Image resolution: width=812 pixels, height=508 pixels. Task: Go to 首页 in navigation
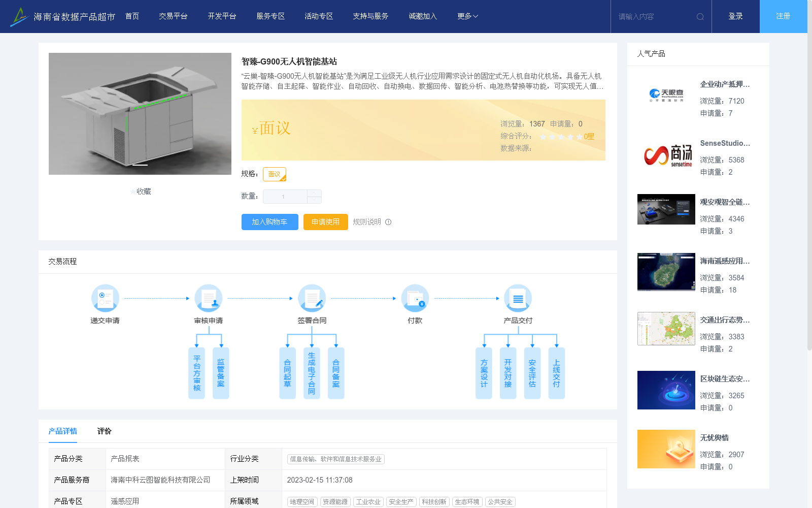132,16
